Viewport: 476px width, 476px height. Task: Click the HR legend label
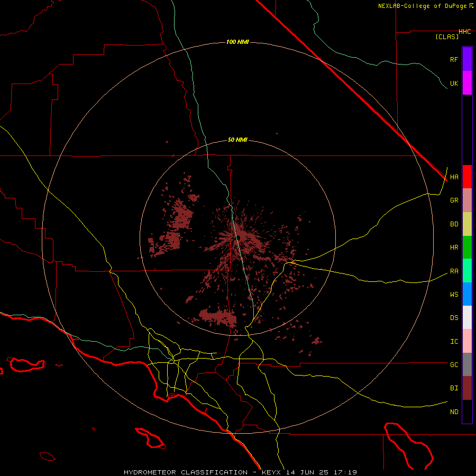point(454,248)
